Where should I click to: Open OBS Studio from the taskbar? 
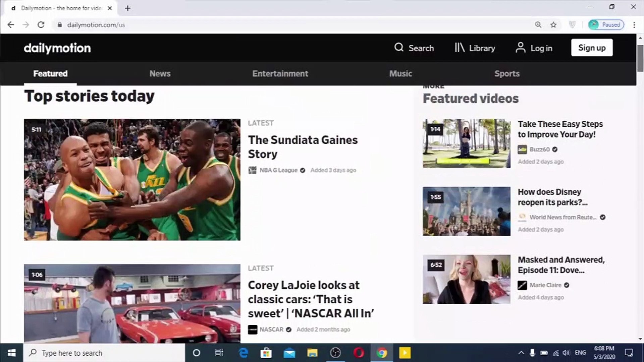335,353
